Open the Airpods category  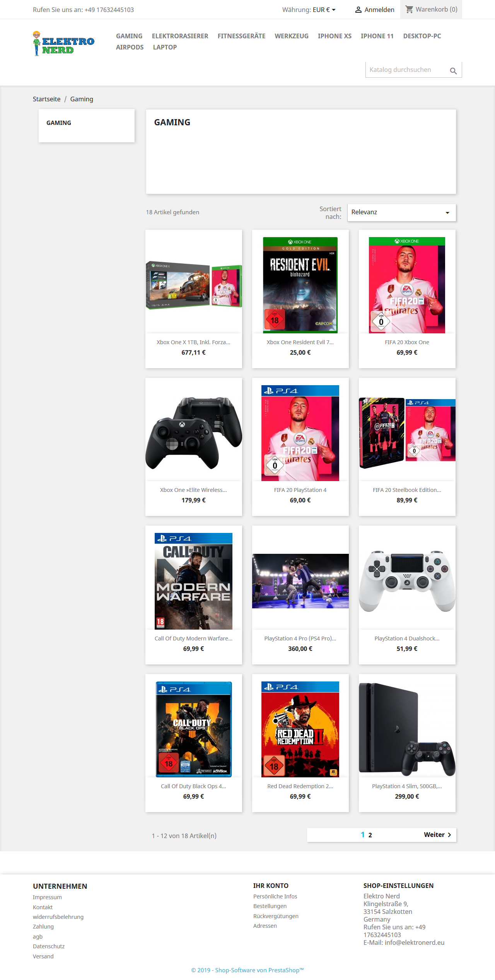(130, 47)
